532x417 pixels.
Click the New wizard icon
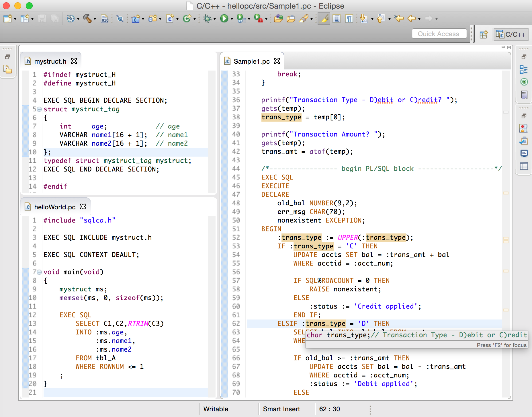coord(7,19)
